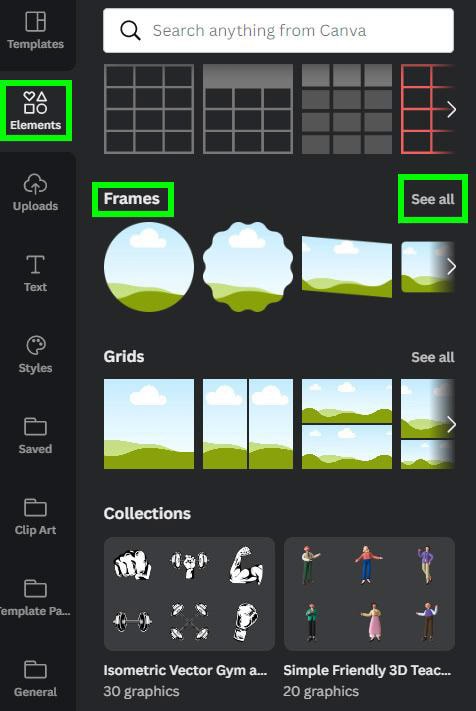The image size is (476, 711).
Task: Show more grids with right chevron
Action: pyautogui.click(x=451, y=424)
